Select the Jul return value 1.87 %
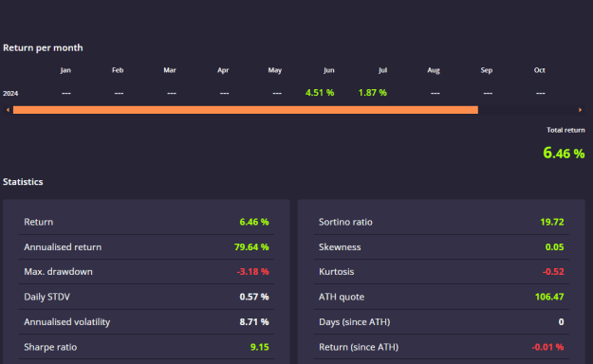Screen dimensions: 593x364 tap(373, 93)
